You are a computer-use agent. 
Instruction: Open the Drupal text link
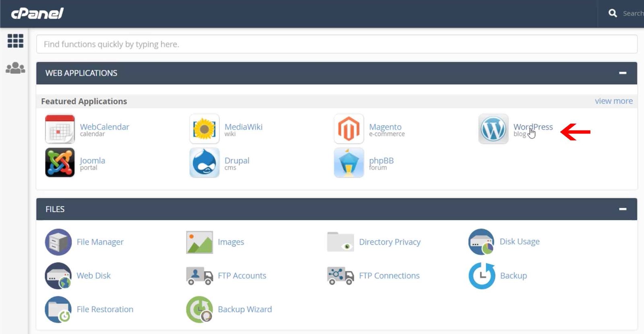point(237,161)
